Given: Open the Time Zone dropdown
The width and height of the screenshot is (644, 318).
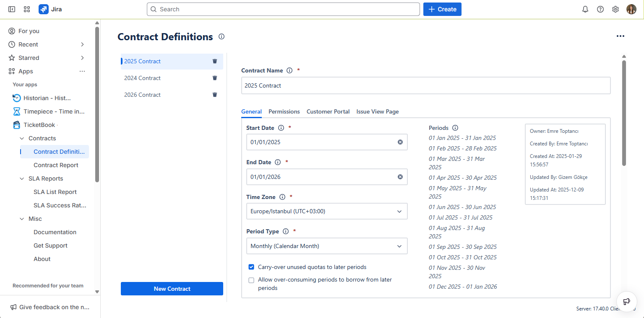Looking at the screenshot, I should (326, 211).
